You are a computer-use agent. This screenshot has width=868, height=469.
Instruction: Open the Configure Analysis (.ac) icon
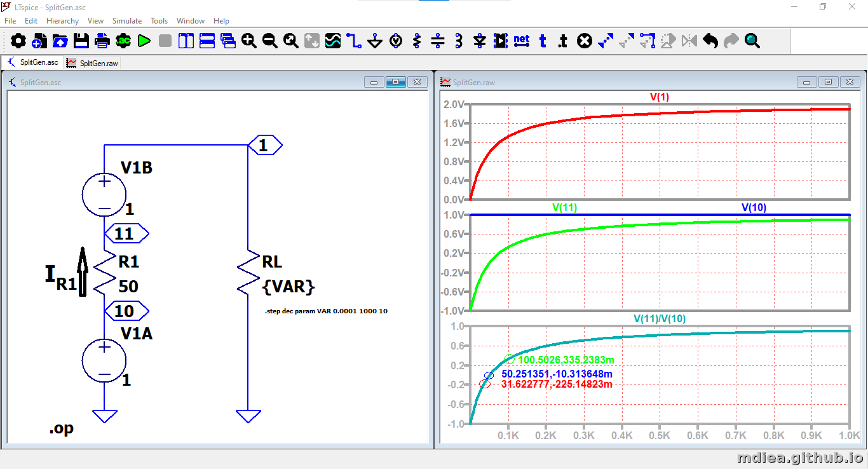(x=123, y=41)
